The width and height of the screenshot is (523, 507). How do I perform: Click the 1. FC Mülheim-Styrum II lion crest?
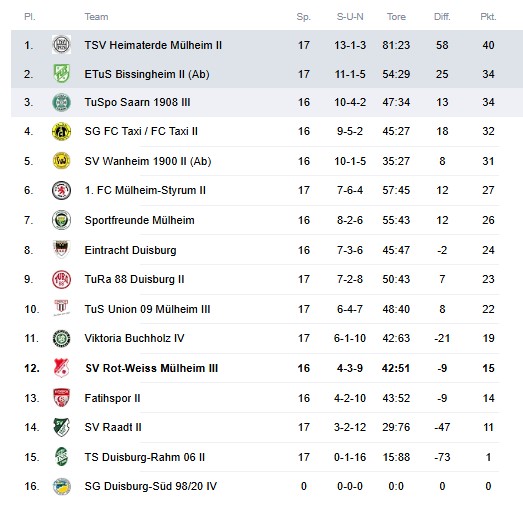(x=61, y=190)
